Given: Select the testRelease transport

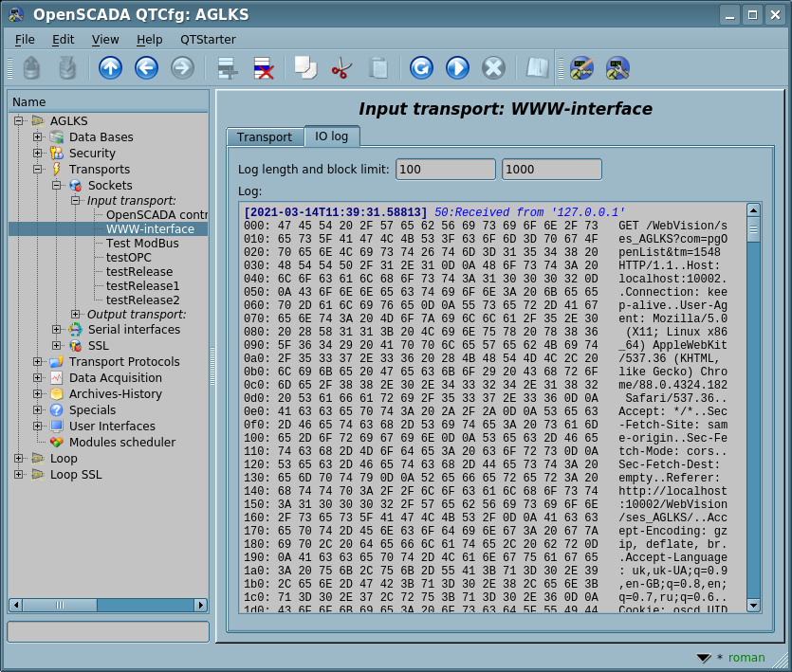Looking at the screenshot, I should (x=138, y=272).
